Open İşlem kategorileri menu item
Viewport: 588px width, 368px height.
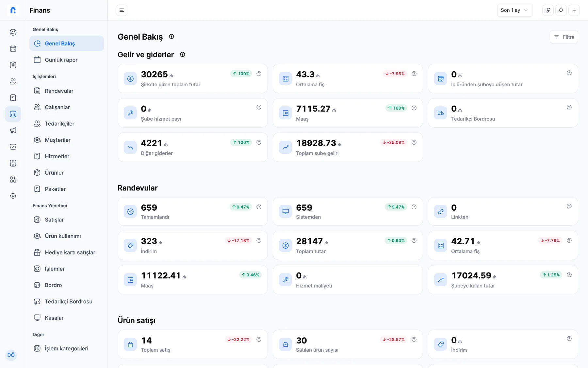click(67, 349)
